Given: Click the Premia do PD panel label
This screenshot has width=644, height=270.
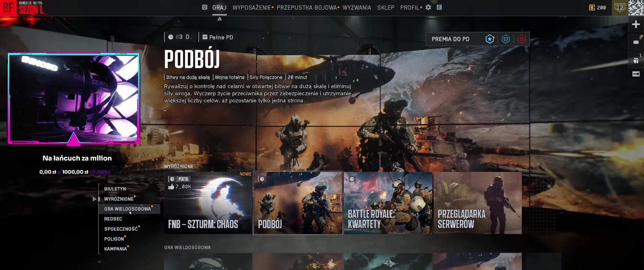Looking at the screenshot, I should (450, 39).
